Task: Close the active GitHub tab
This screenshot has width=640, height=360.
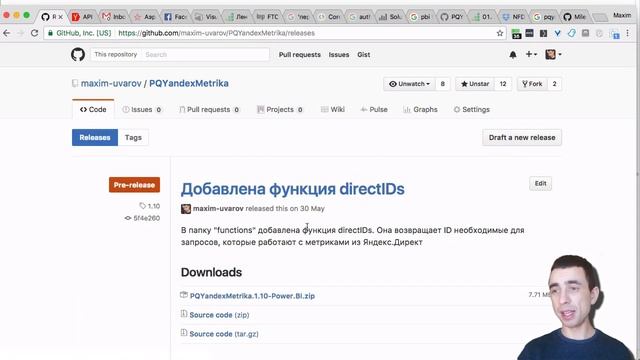Action: (61, 17)
